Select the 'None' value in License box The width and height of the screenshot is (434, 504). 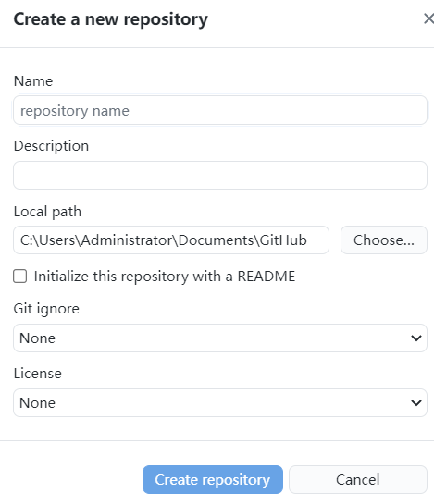(x=37, y=403)
